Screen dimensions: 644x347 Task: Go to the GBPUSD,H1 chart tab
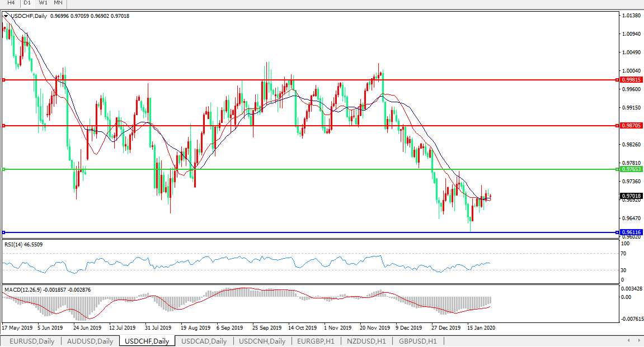pos(417,341)
